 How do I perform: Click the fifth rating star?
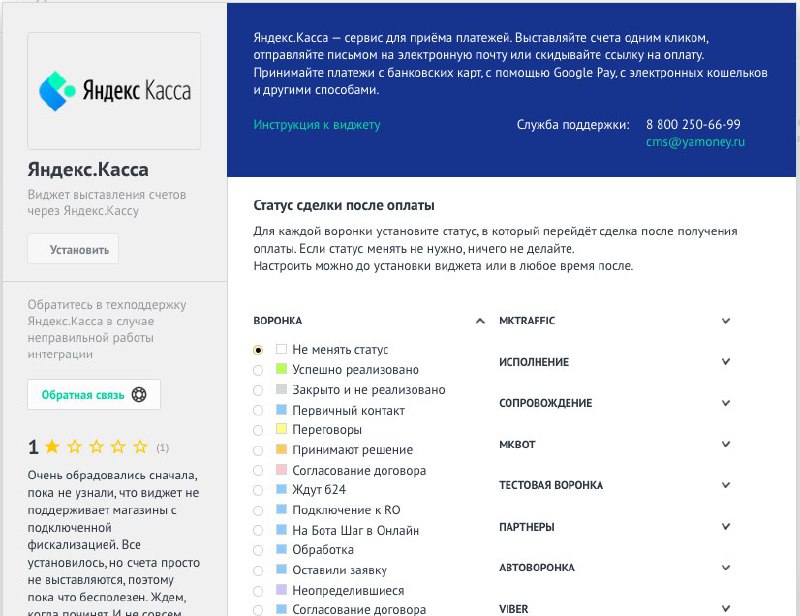140,447
